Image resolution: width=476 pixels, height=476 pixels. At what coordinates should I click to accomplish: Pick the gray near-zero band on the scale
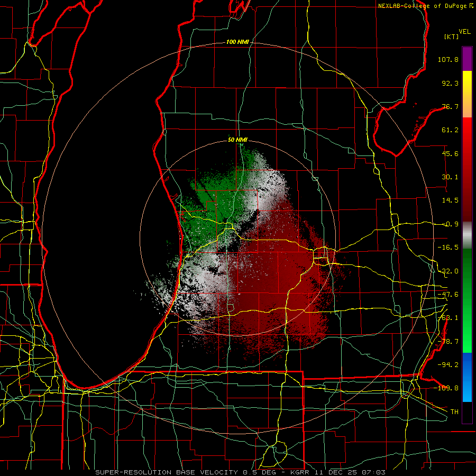tap(467, 235)
